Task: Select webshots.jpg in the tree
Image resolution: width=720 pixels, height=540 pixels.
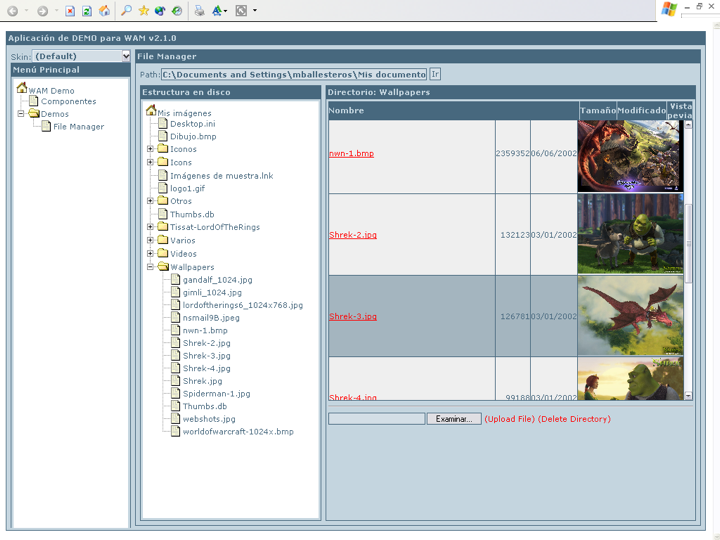Action: [209, 419]
